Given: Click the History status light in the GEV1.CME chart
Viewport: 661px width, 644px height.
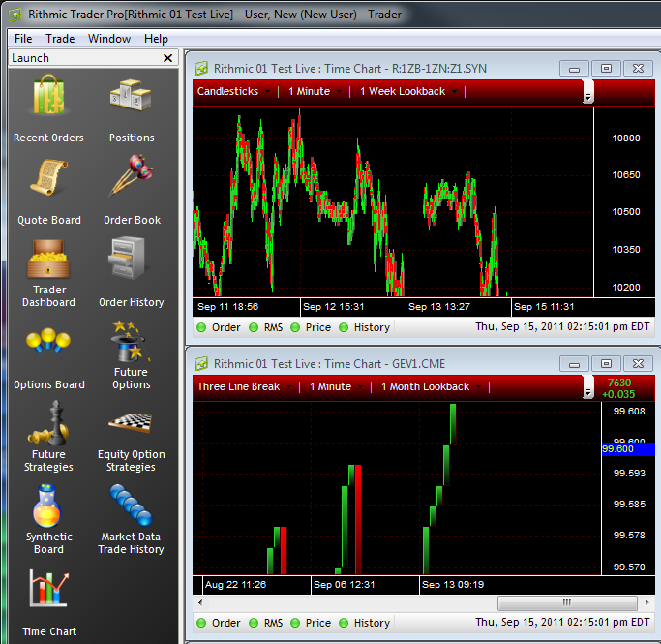Looking at the screenshot, I should click(x=344, y=623).
